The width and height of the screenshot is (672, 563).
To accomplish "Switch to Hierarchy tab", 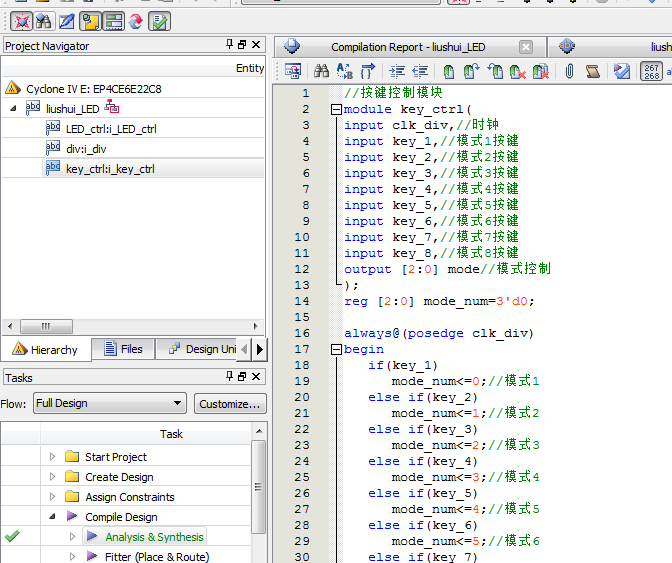I will click(x=45, y=350).
